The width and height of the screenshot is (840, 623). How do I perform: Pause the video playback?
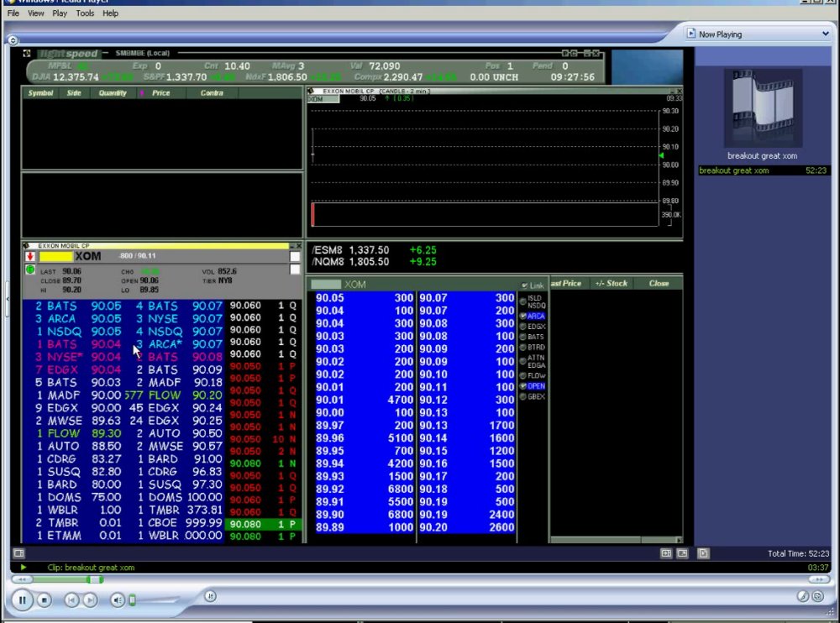[22, 599]
